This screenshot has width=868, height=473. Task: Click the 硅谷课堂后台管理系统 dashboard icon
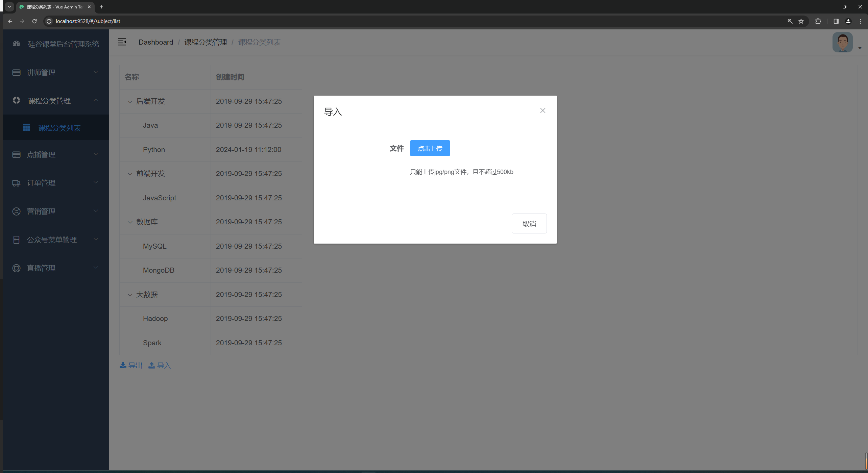(16, 44)
